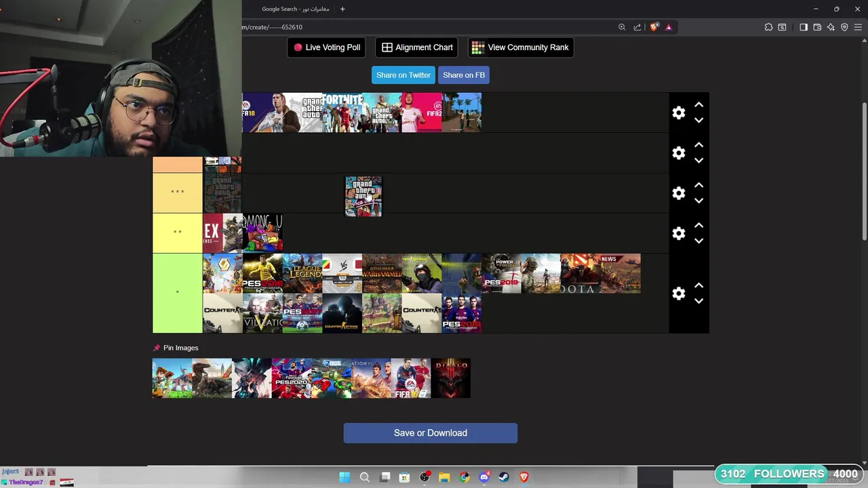Click the three-star tier color label

[178, 193]
